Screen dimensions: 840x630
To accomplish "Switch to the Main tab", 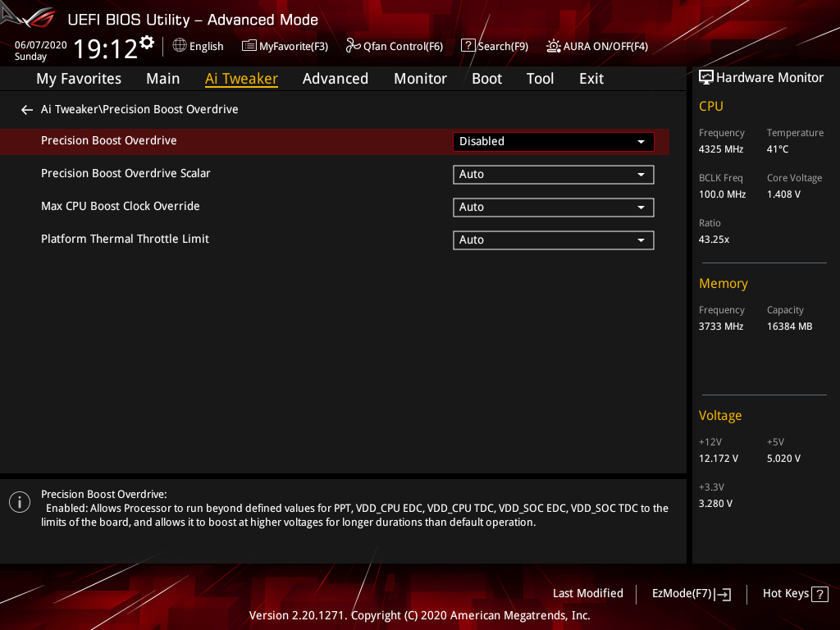I will (163, 79).
